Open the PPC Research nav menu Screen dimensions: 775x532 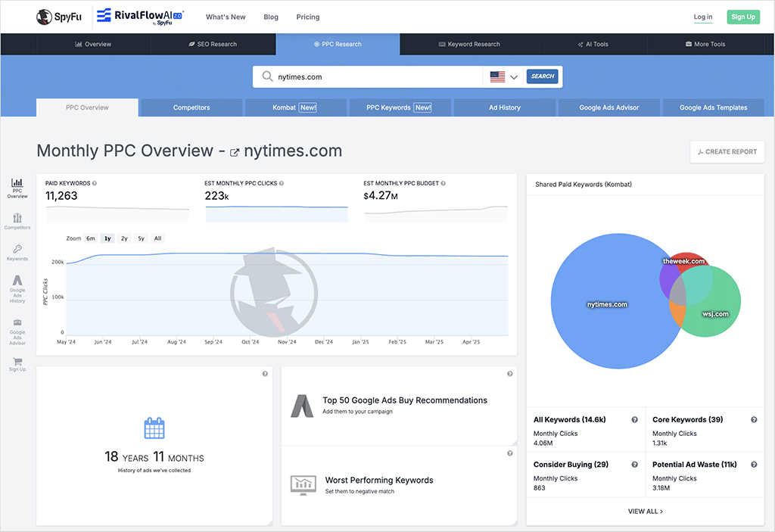tap(338, 44)
